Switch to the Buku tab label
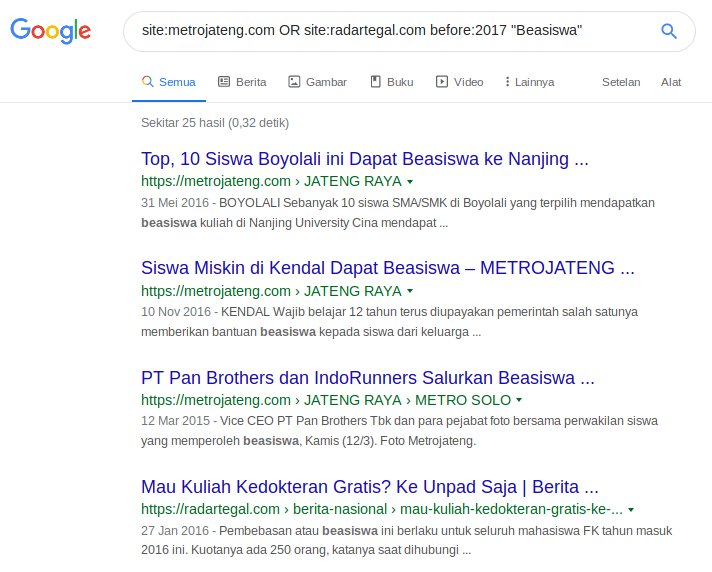The height and width of the screenshot is (572, 712). [x=400, y=82]
